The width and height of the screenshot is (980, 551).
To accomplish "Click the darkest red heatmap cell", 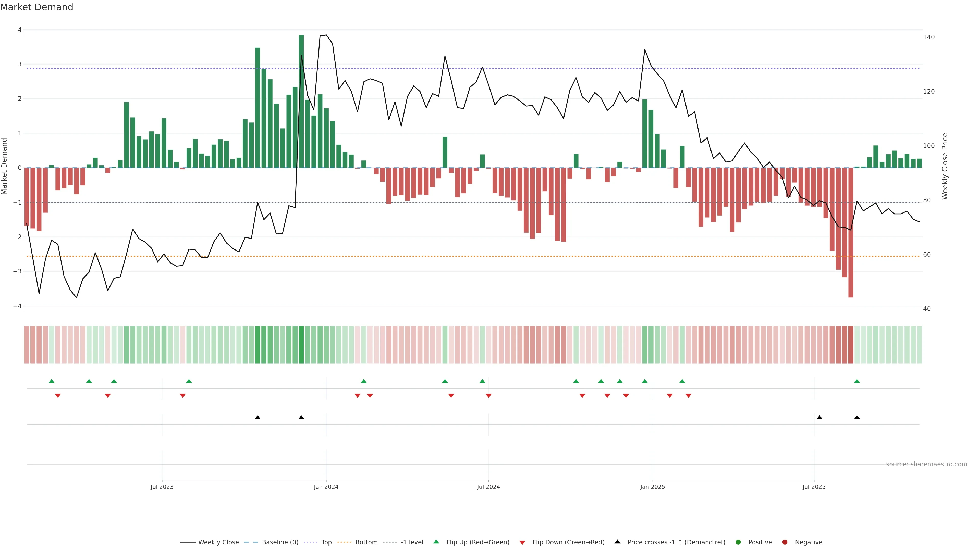I will tap(851, 345).
